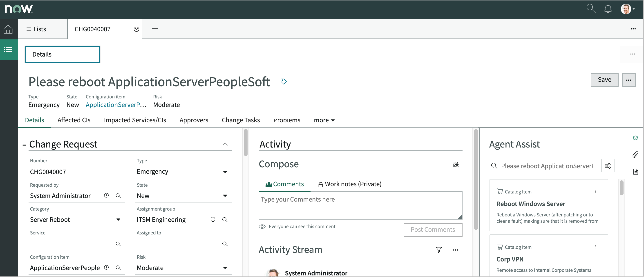Expand the more tabs dropdown
The height and width of the screenshot is (277, 644).
[x=324, y=120]
